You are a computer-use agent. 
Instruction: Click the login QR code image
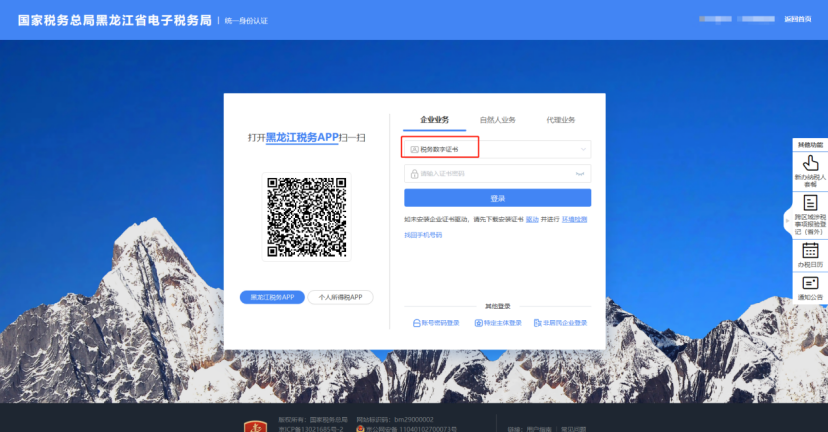click(x=306, y=217)
